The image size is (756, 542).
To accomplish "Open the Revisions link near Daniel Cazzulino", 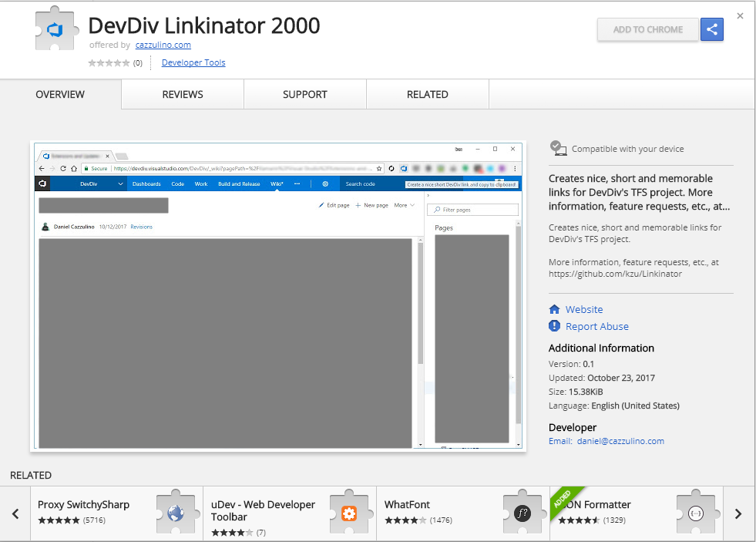I will (141, 227).
